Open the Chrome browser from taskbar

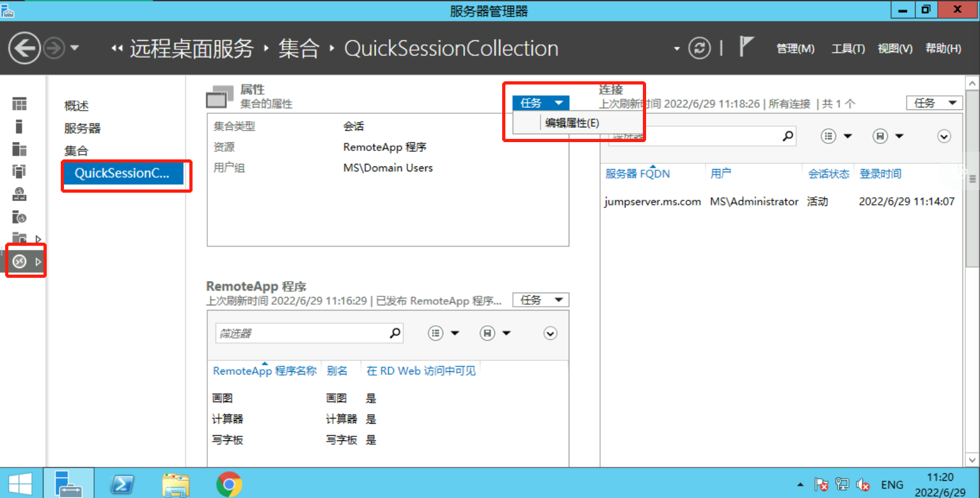point(228,485)
